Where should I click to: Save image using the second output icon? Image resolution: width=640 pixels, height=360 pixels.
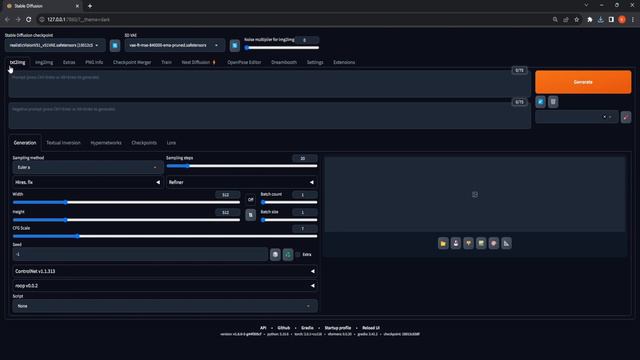click(x=456, y=243)
